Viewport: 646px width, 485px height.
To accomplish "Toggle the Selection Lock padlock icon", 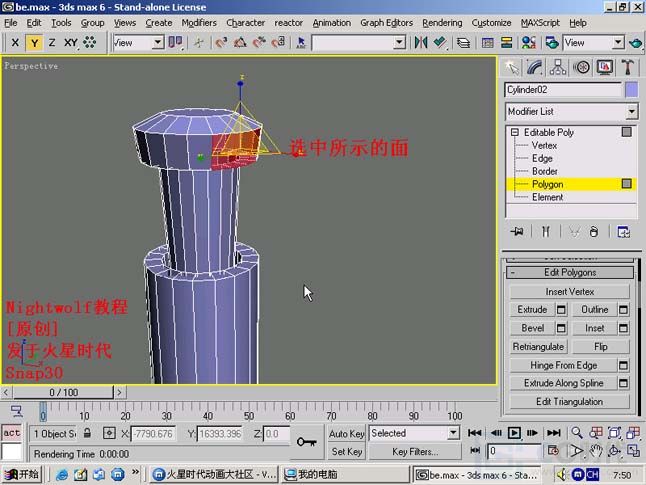I will tap(87, 433).
